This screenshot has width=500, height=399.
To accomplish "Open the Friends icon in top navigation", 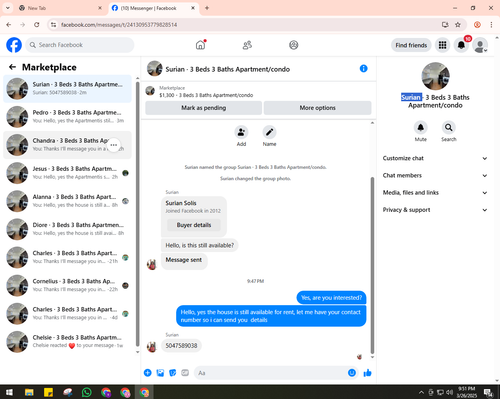I will click(247, 45).
